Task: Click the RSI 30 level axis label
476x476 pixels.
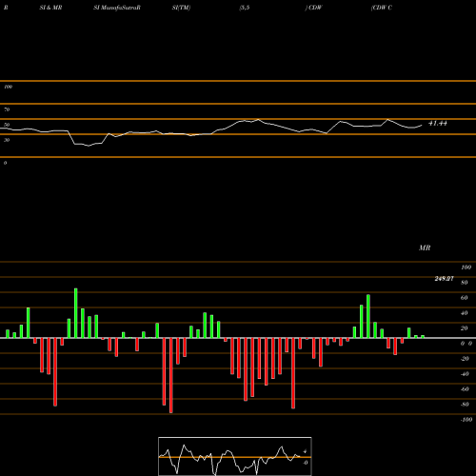Action: pos(7,140)
